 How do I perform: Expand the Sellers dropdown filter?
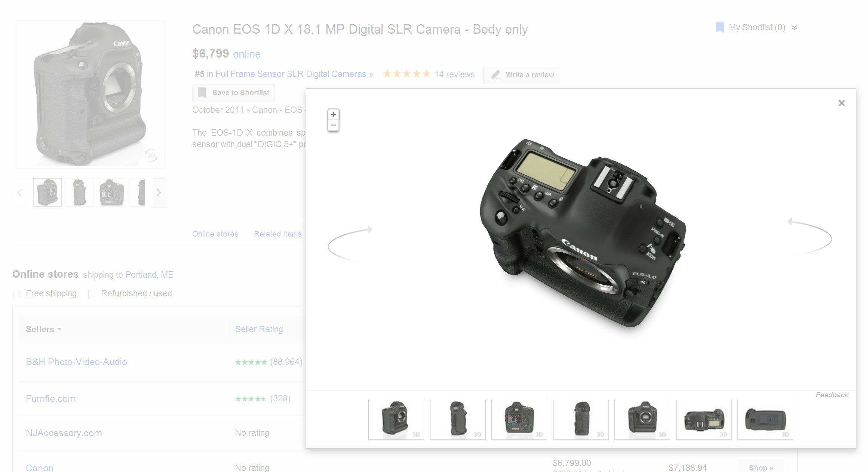43,329
